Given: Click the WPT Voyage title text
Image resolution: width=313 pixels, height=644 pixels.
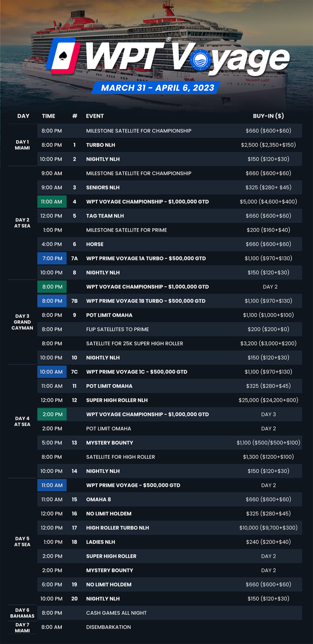Looking at the screenshot, I should (x=188, y=57).
